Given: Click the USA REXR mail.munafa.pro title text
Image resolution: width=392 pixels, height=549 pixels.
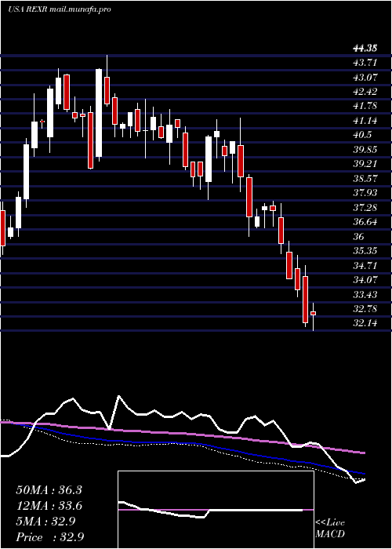Looking at the screenshot, I should pyautogui.click(x=60, y=9).
